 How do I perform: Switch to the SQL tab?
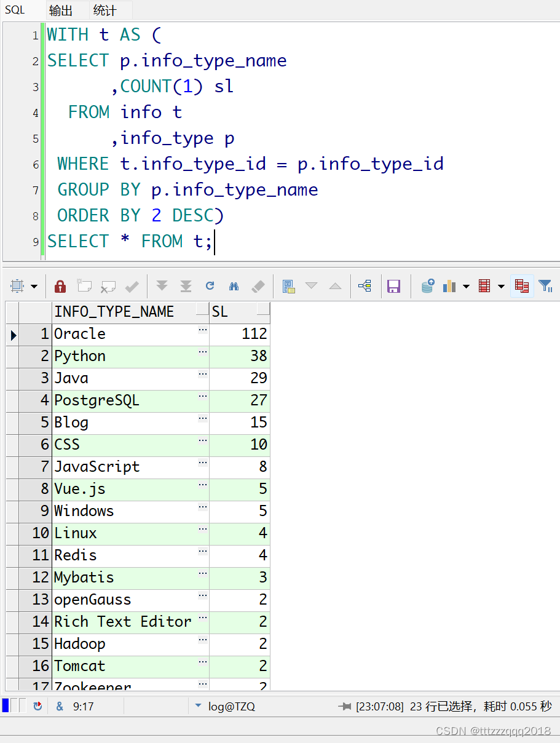pyautogui.click(x=15, y=10)
